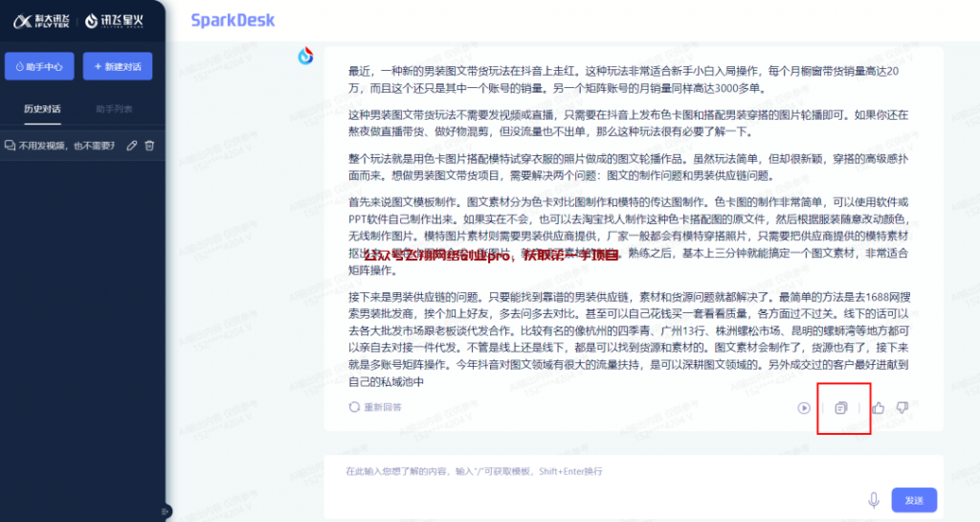Delete the conversation using the trash icon
980x522 pixels.
[x=149, y=146]
